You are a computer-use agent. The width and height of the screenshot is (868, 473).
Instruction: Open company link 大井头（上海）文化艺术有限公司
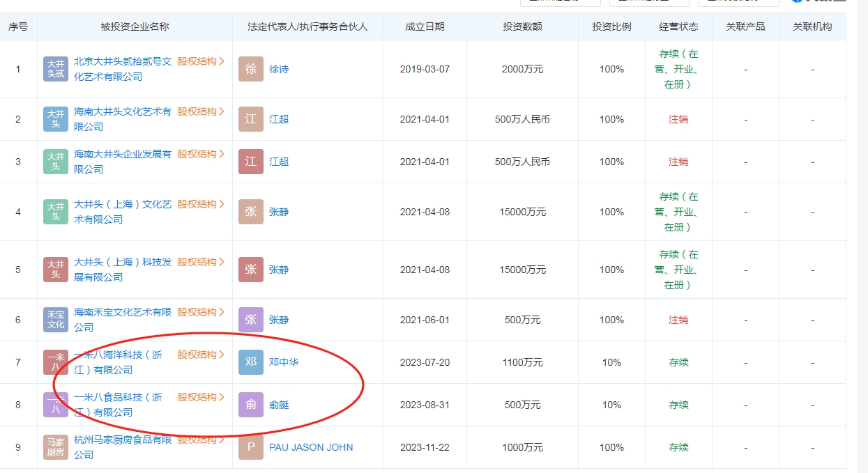123,212
